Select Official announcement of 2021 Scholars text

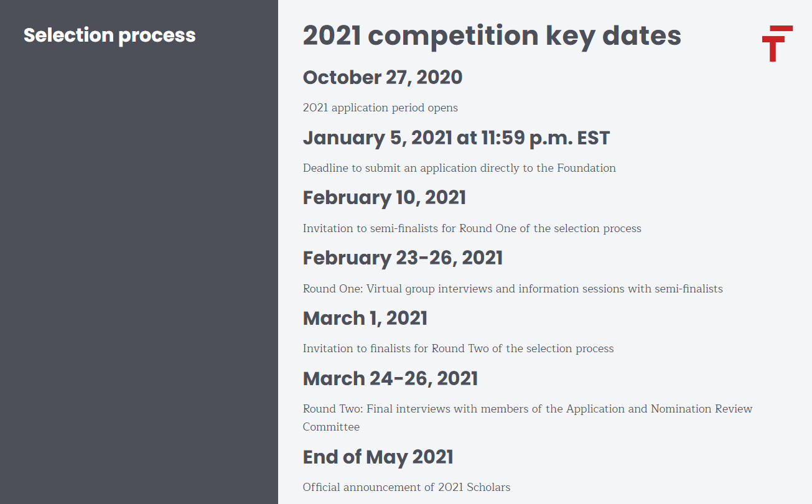[406, 487]
